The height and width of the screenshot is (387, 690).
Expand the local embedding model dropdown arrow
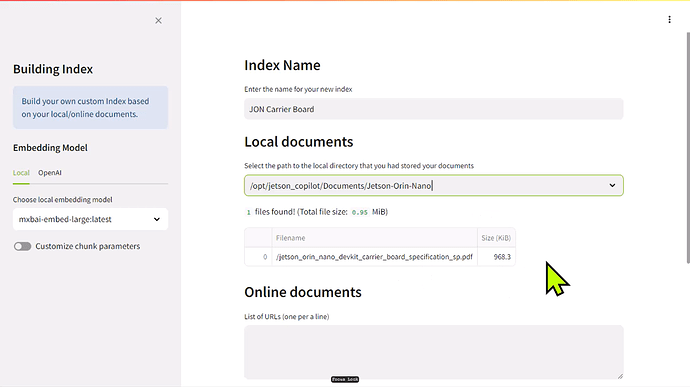(x=157, y=219)
